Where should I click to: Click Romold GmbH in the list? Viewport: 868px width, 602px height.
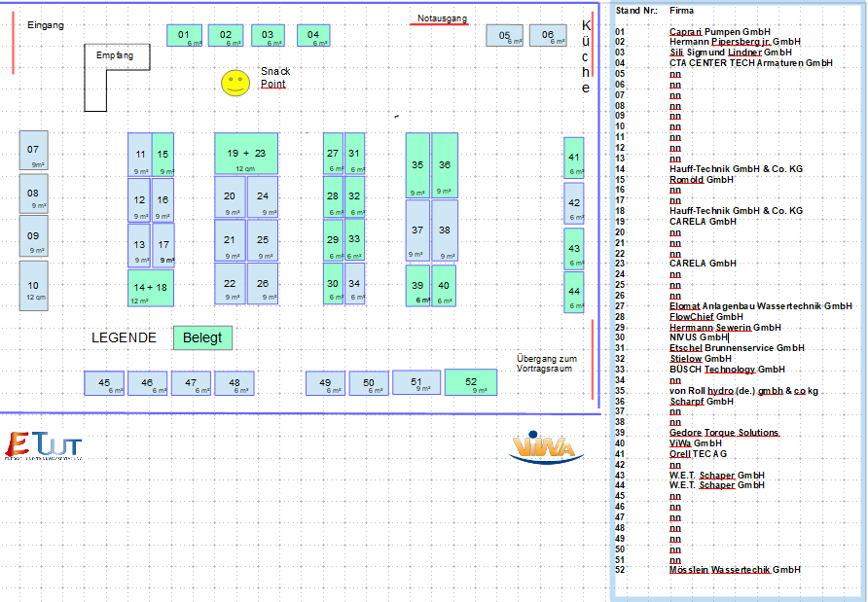[701, 180]
